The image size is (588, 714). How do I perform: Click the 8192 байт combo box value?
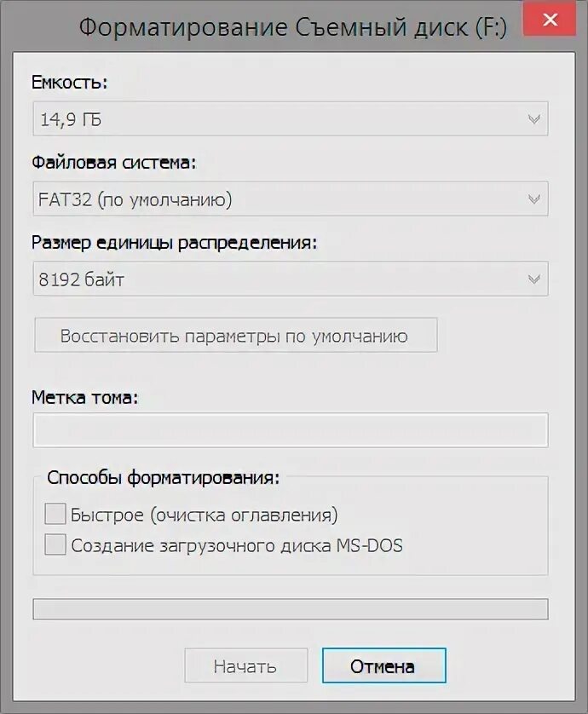coord(81,279)
